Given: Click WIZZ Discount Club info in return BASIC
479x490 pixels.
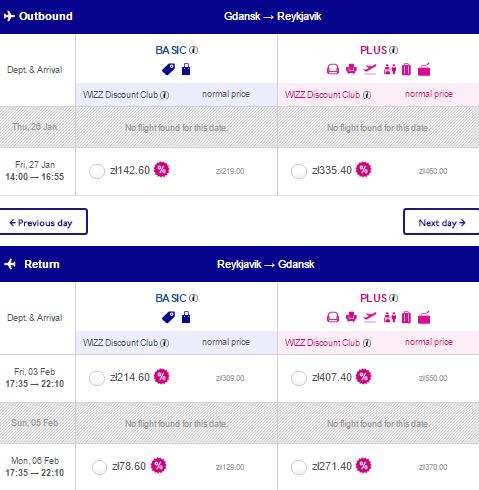Looking at the screenshot, I should click(165, 343).
